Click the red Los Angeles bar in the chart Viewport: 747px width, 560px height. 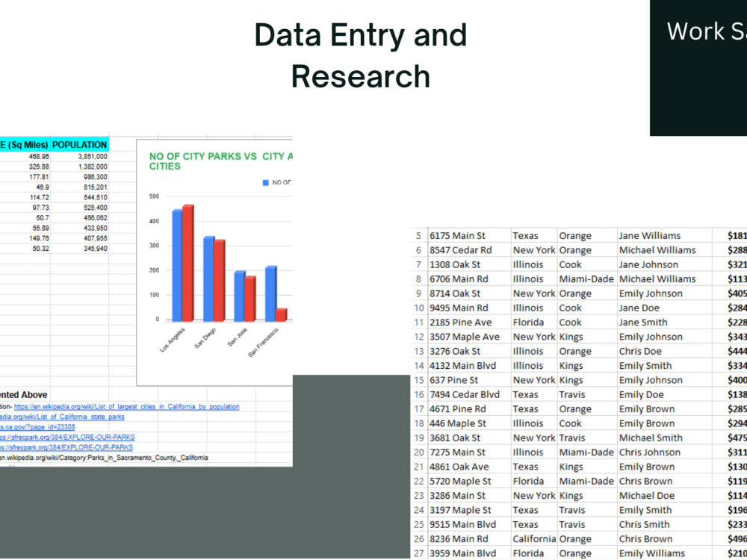[188, 263]
